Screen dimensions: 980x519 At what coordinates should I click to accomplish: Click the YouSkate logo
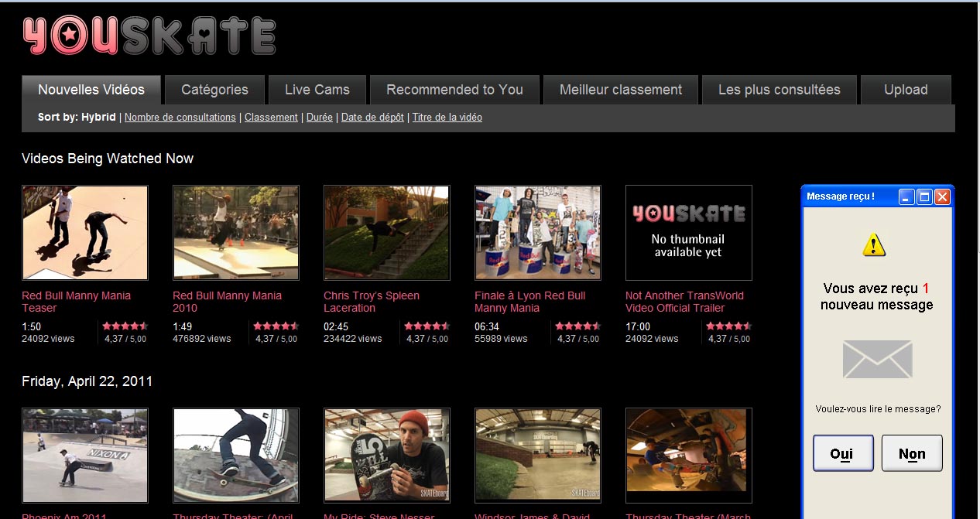149,36
